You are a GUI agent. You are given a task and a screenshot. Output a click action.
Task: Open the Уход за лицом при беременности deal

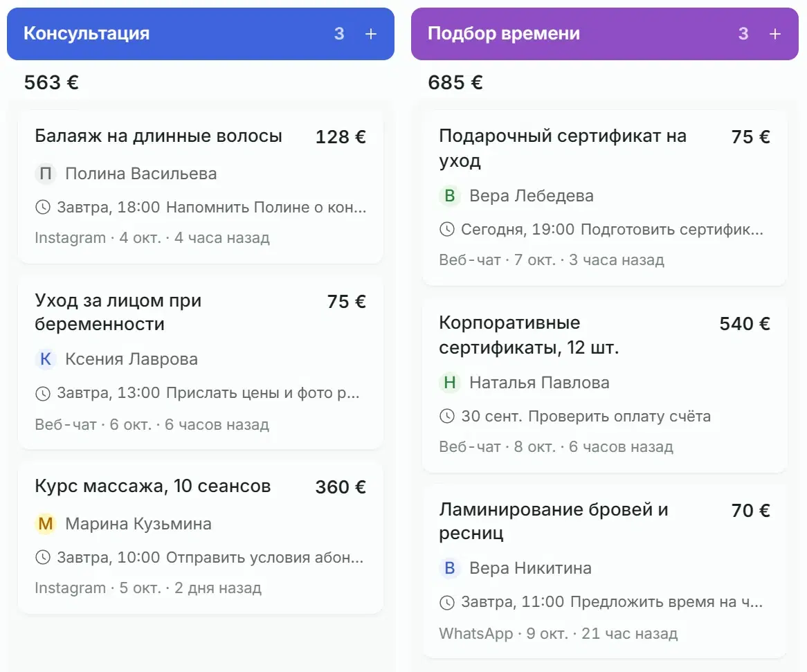pyautogui.click(x=118, y=312)
